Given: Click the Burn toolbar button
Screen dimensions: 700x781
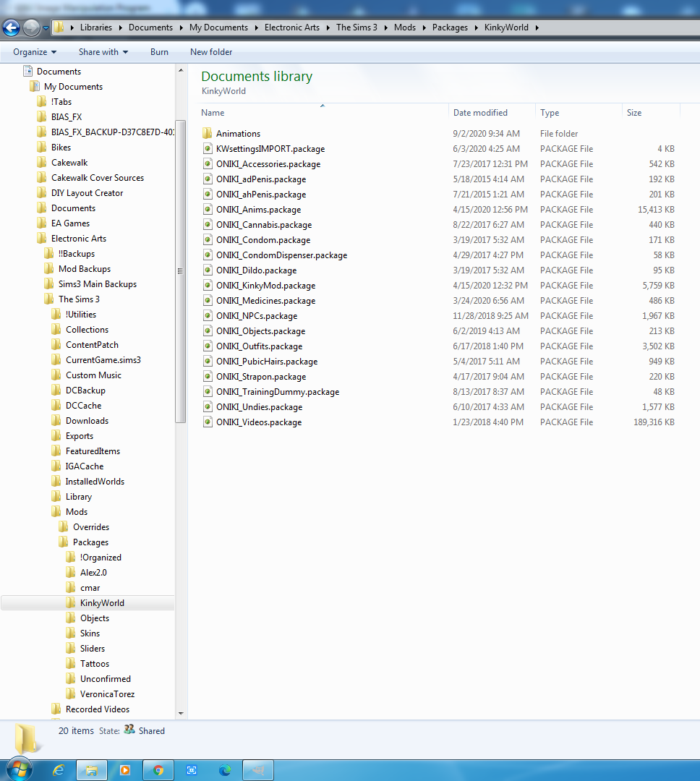Looking at the screenshot, I should (x=159, y=52).
